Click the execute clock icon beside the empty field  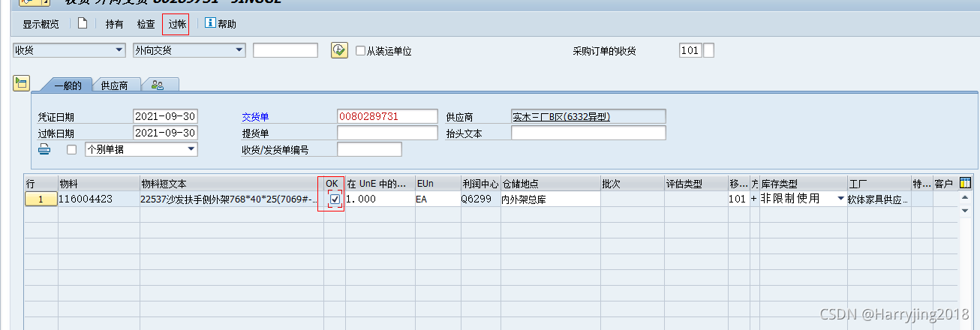339,50
